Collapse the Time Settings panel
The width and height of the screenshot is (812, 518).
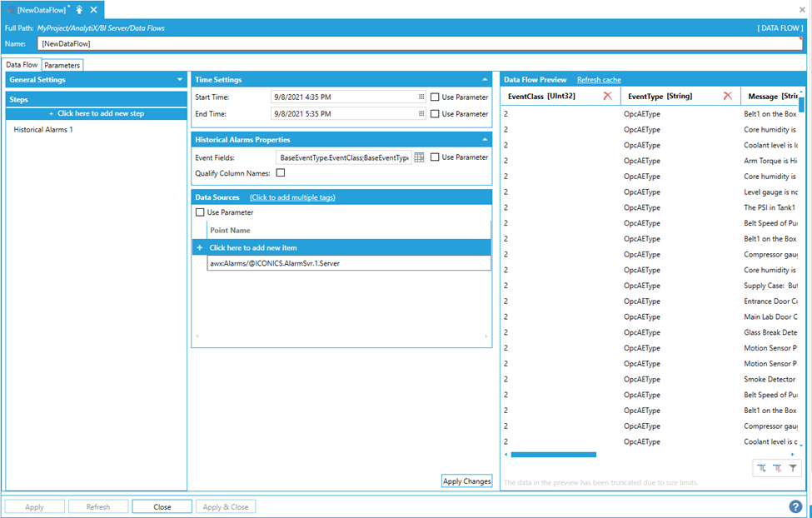[486, 80]
